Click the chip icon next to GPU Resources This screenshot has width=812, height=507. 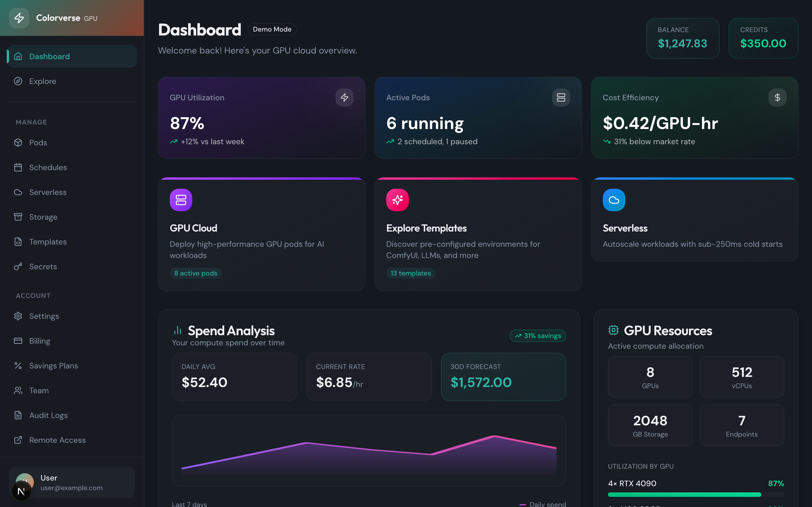point(613,330)
